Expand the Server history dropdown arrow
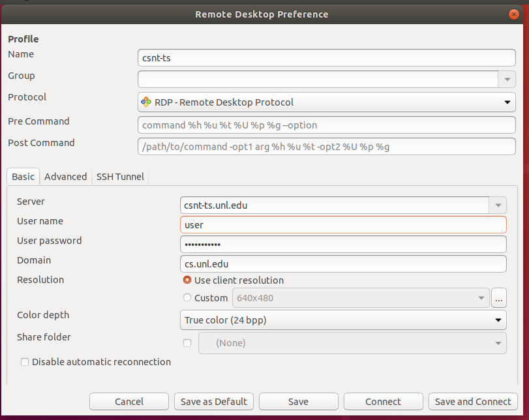This screenshot has width=529, height=420. (498, 205)
